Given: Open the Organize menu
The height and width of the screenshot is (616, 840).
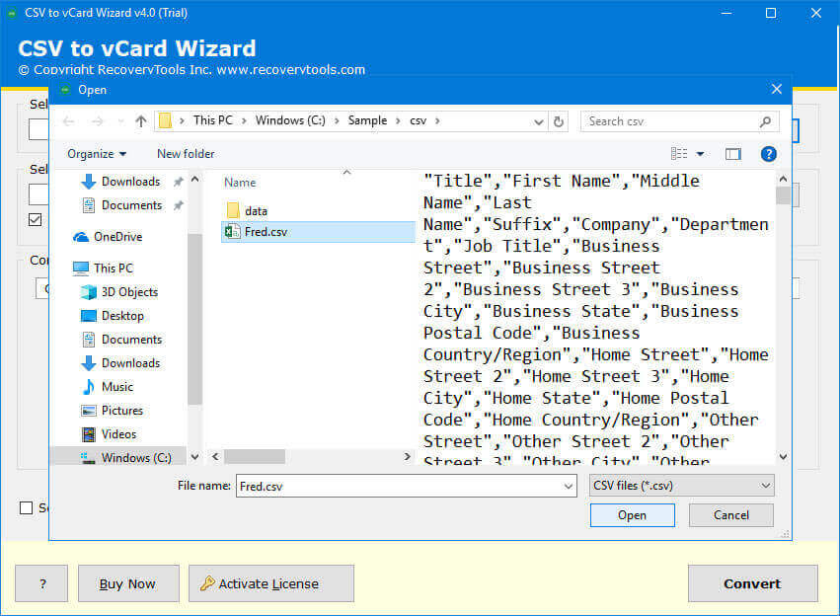Looking at the screenshot, I should click(x=97, y=154).
